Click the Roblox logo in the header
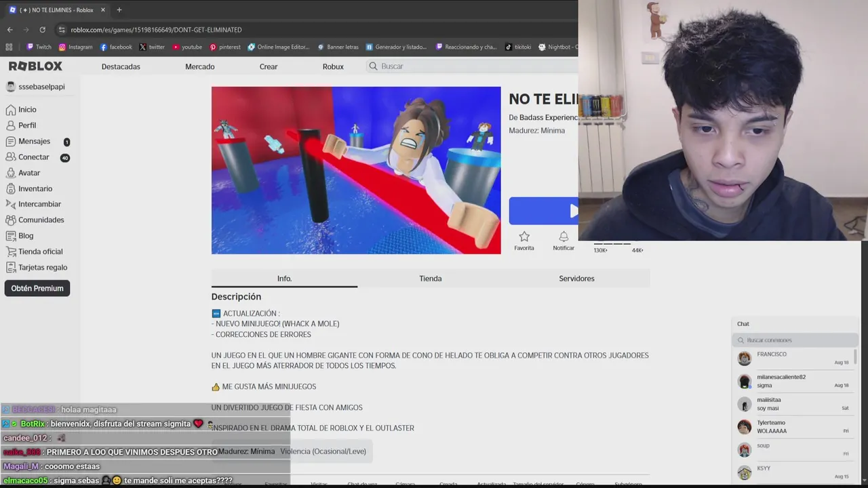Screen dimensions: 868x488 click(x=35, y=66)
